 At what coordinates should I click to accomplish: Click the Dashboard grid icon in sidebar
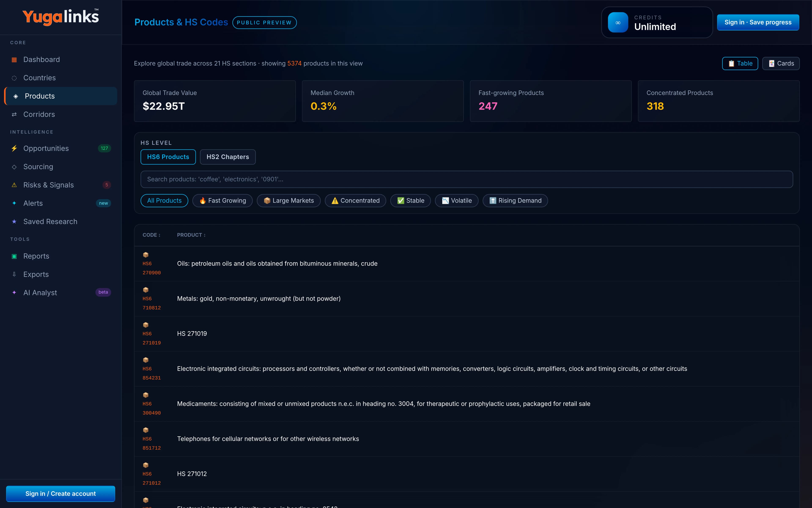pos(14,60)
